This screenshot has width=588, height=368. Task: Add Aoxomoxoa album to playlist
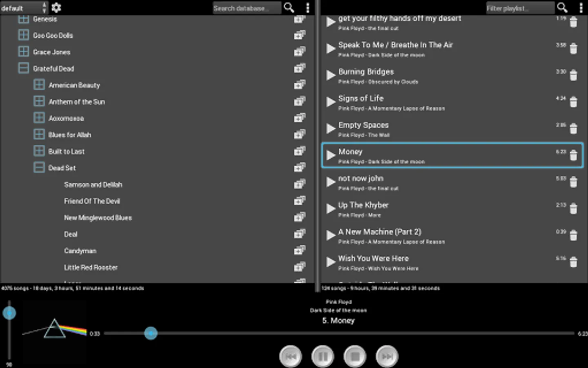pos(300,118)
